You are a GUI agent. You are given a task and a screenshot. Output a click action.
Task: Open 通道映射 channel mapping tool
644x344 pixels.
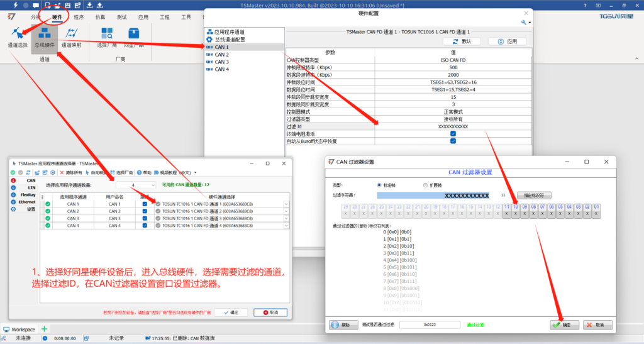tap(72, 37)
